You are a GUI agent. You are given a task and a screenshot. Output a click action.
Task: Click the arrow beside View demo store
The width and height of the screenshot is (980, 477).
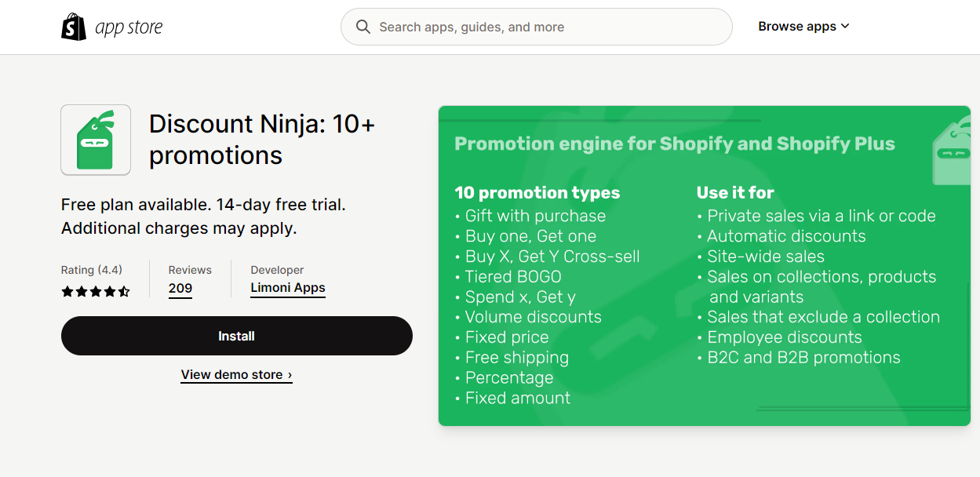coord(290,375)
